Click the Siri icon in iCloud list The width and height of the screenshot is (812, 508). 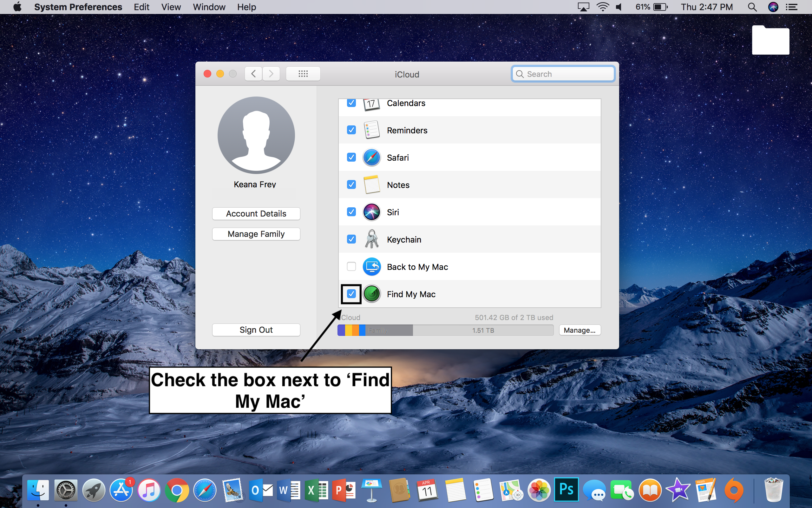371,212
